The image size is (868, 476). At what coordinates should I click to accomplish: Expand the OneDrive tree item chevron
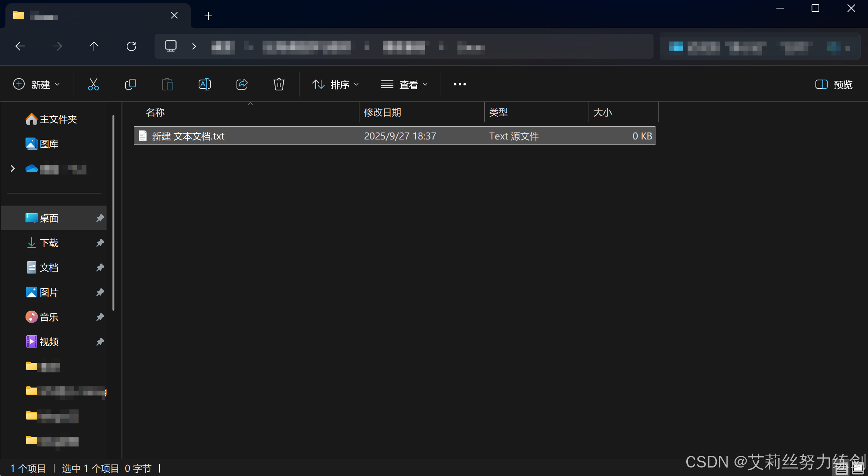[13, 168]
